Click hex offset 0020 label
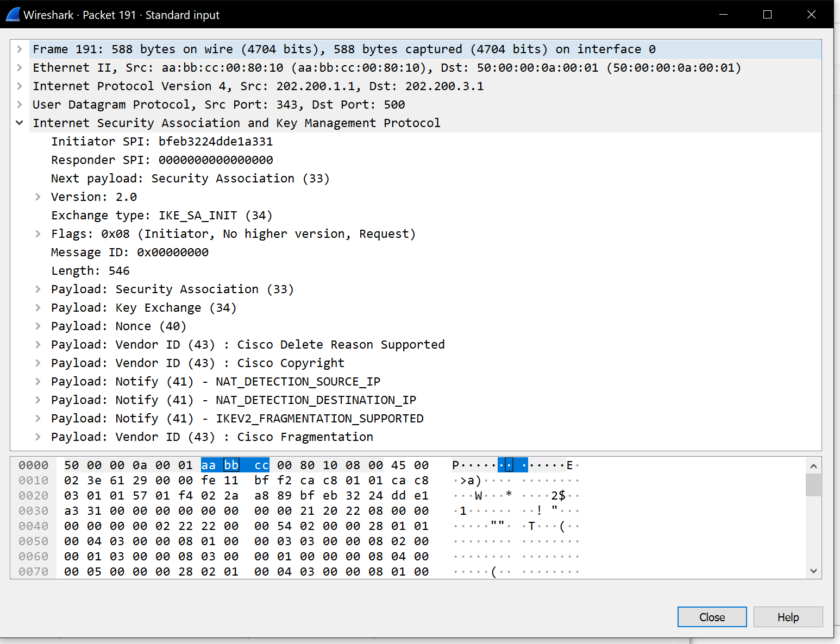 [x=34, y=496]
